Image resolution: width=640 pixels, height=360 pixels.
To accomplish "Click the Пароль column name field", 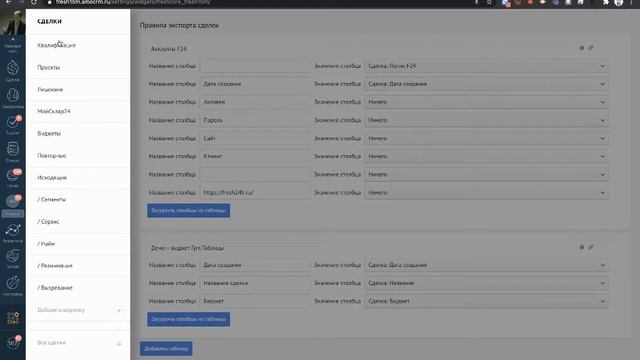I will click(255, 120).
